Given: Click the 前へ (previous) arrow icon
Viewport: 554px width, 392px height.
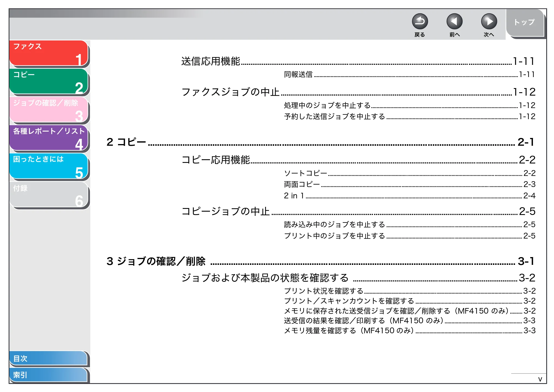Looking at the screenshot, I should click(454, 21).
